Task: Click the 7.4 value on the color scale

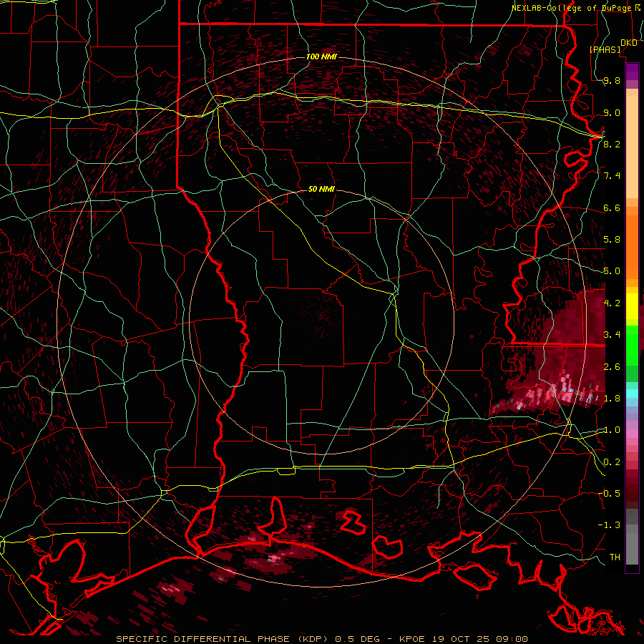Action: tap(612, 176)
